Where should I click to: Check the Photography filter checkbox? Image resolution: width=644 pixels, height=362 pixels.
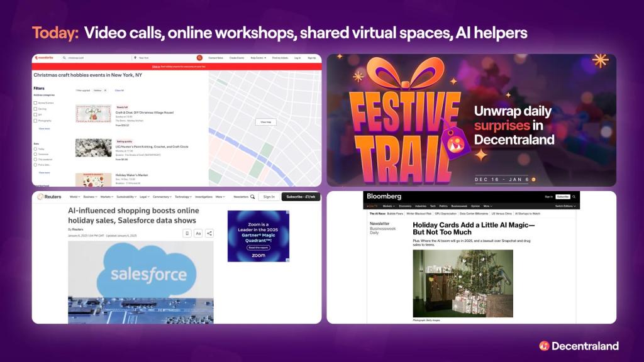click(x=35, y=121)
